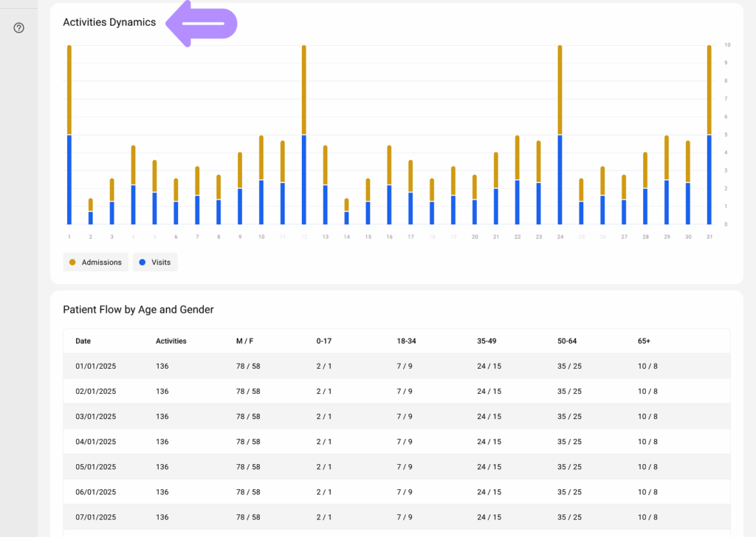Viewport: 756px width, 537px height.
Task: Click the yellow Admissions legend dot
Action: (73, 262)
